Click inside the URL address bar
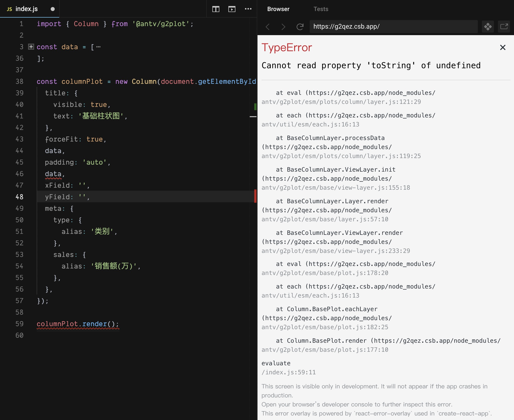The width and height of the screenshot is (514, 420). tap(376, 27)
